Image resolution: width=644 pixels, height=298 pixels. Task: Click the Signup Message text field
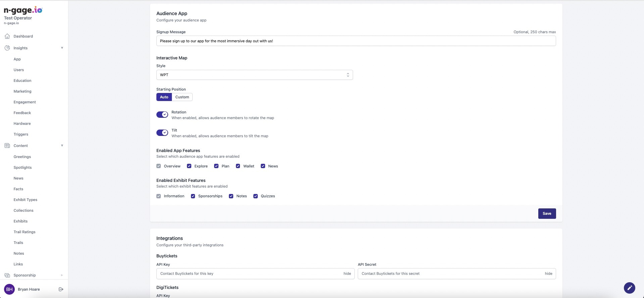356,41
